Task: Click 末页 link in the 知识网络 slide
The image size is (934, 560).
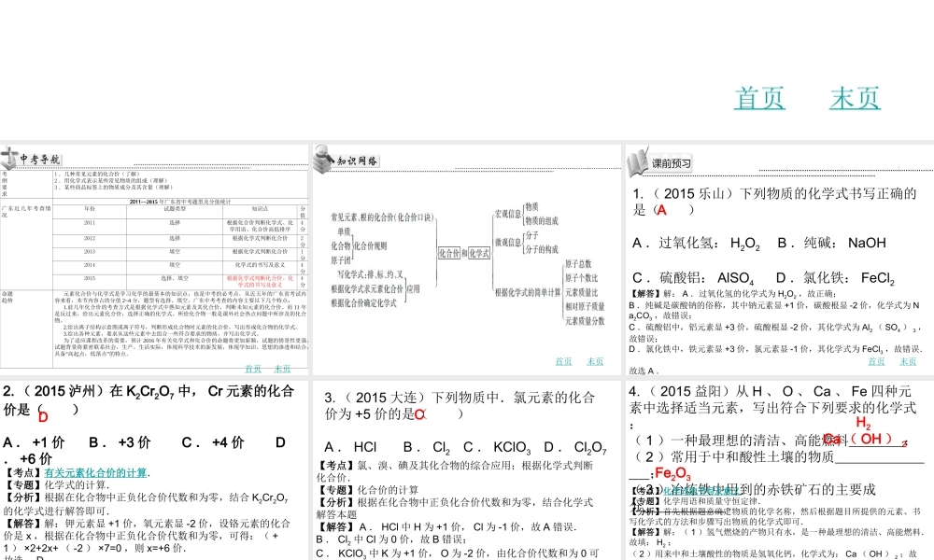Action: (595, 361)
